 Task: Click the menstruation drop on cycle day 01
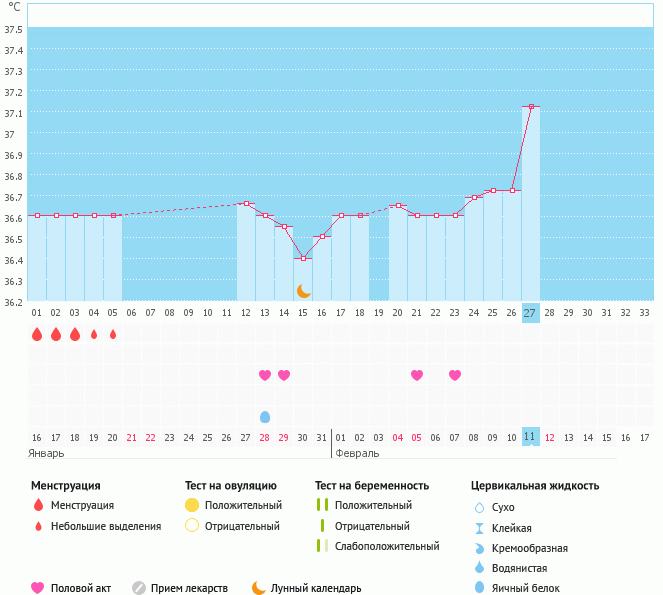37,335
